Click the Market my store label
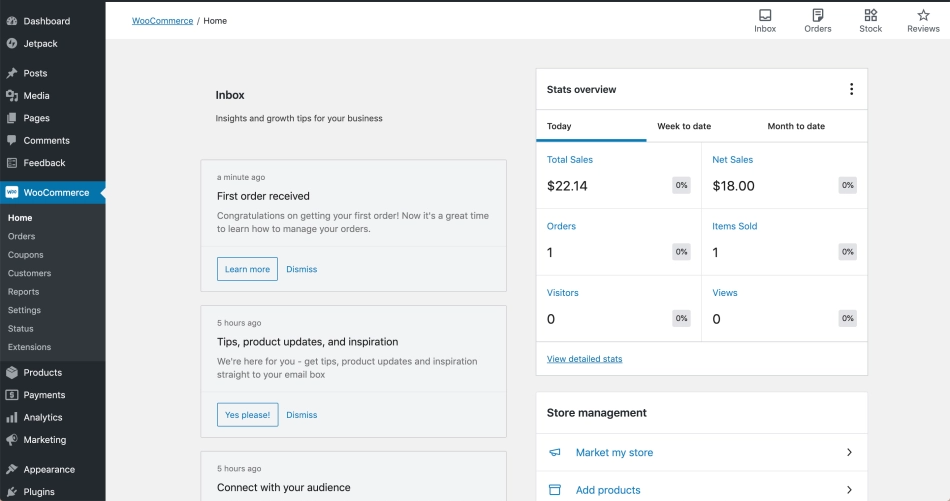Image resolution: width=950 pixels, height=501 pixels. point(614,453)
